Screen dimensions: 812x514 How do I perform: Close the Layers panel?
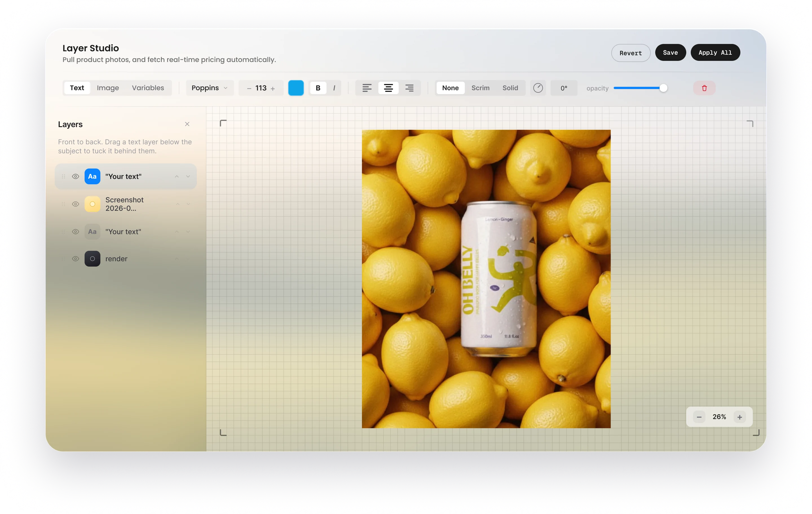pos(187,124)
